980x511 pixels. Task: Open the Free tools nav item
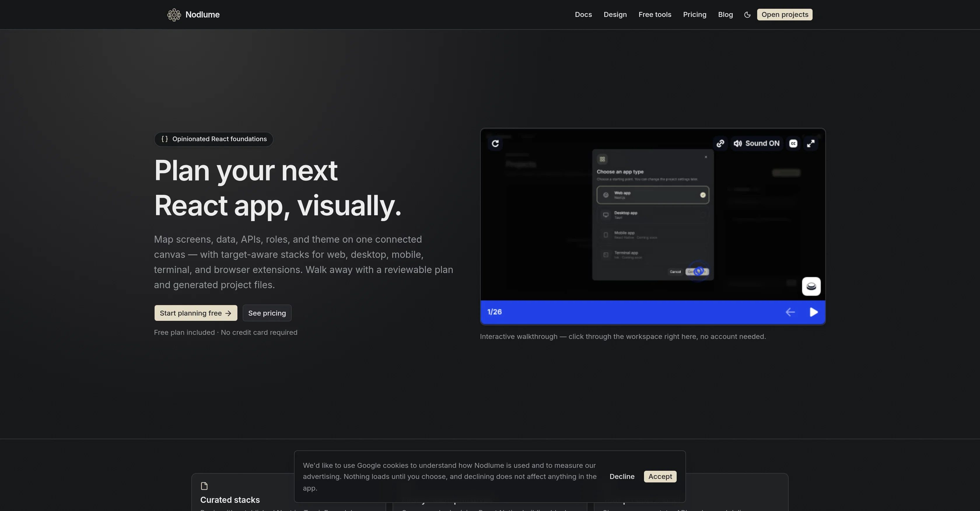tap(655, 15)
